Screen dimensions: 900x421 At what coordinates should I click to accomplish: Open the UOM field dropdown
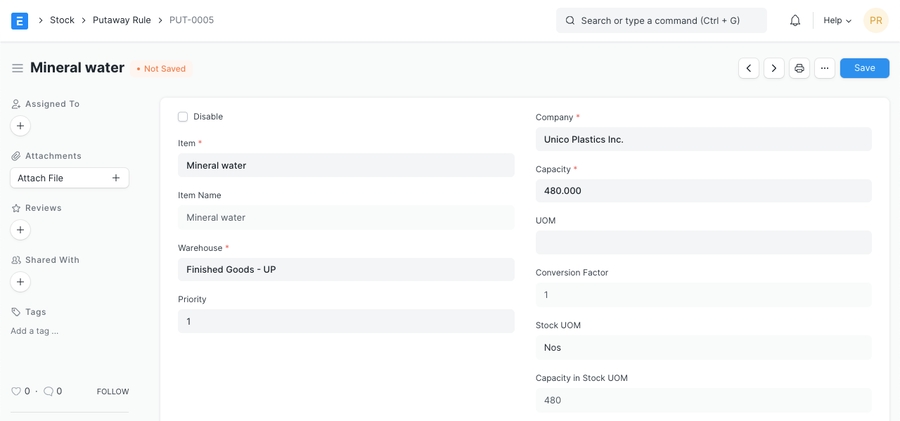(x=703, y=243)
